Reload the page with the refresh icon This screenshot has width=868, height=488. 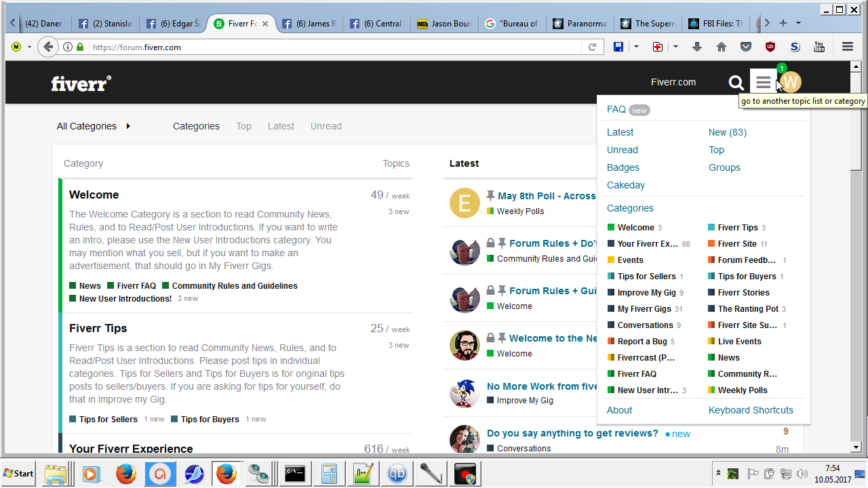[592, 47]
